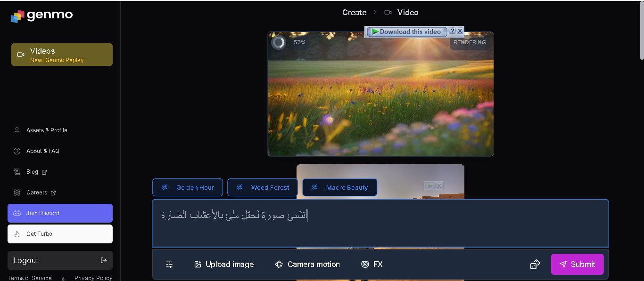Open the settings sliders icon

click(x=169, y=265)
